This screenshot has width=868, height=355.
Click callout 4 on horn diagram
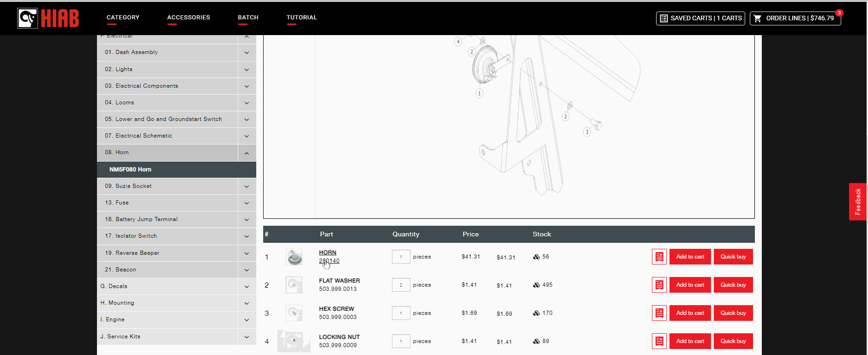pyautogui.click(x=458, y=42)
